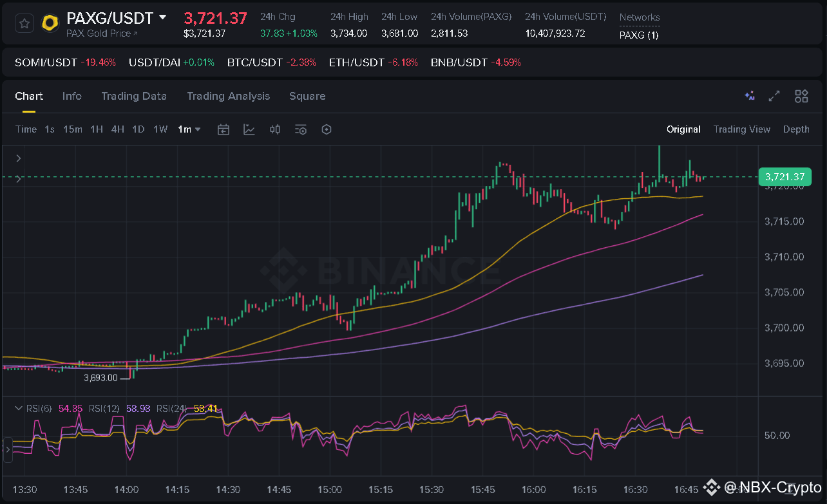The image size is (827, 504).
Task: Switch to the Depth chart view
Action: point(796,129)
